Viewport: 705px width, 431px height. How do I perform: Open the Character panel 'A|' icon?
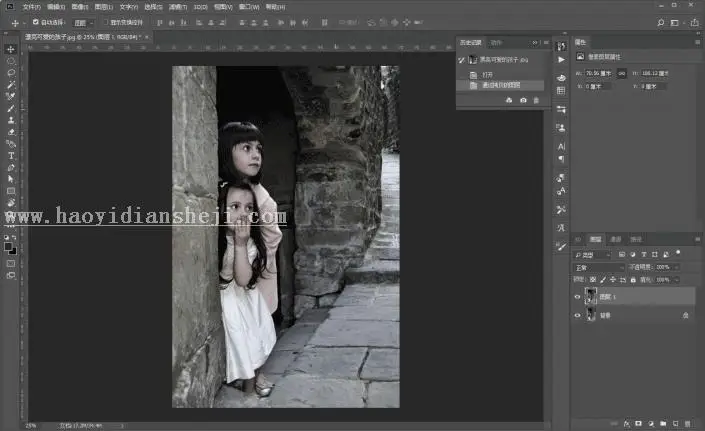561,146
